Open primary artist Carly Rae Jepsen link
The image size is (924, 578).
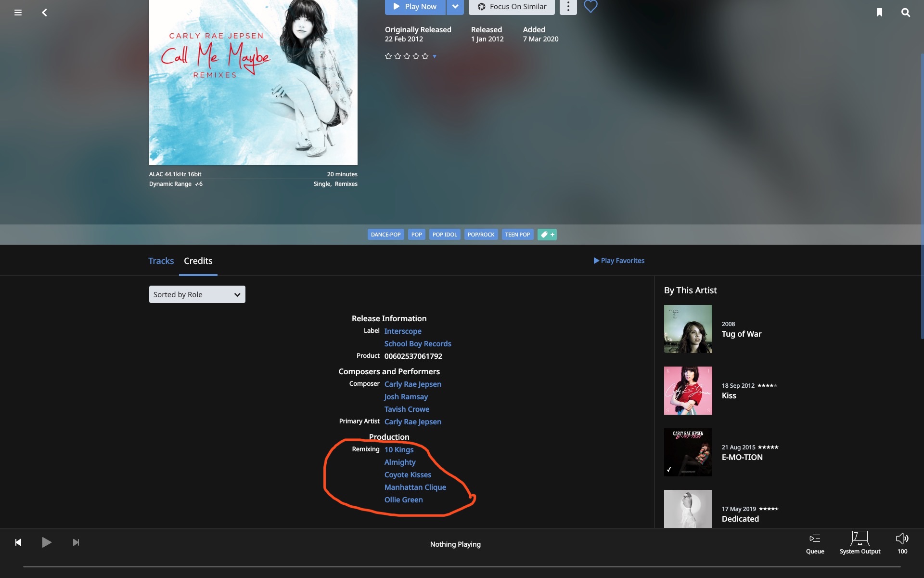tap(413, 421)
